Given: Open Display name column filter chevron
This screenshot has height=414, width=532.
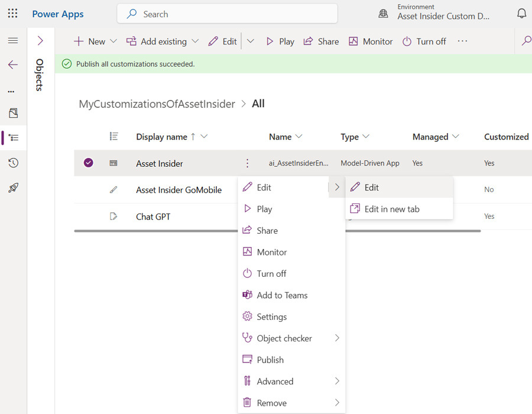Looking at the screenshot, I should [204, 137].
